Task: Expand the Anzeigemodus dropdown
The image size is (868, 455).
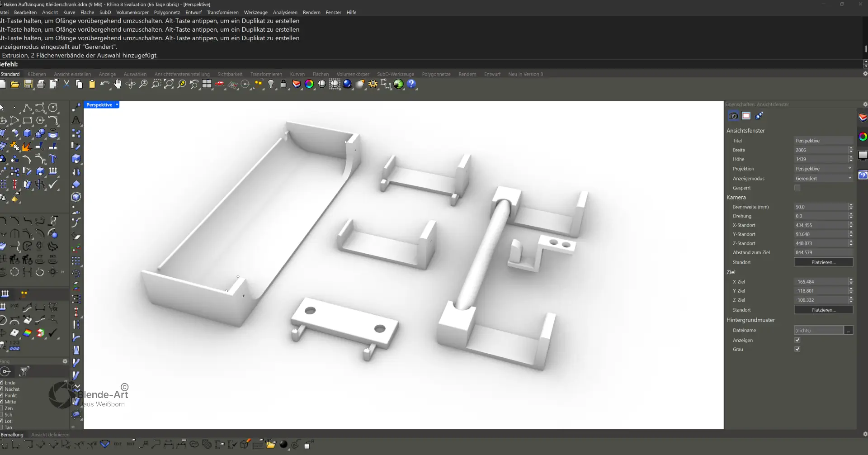Action: 823,179
